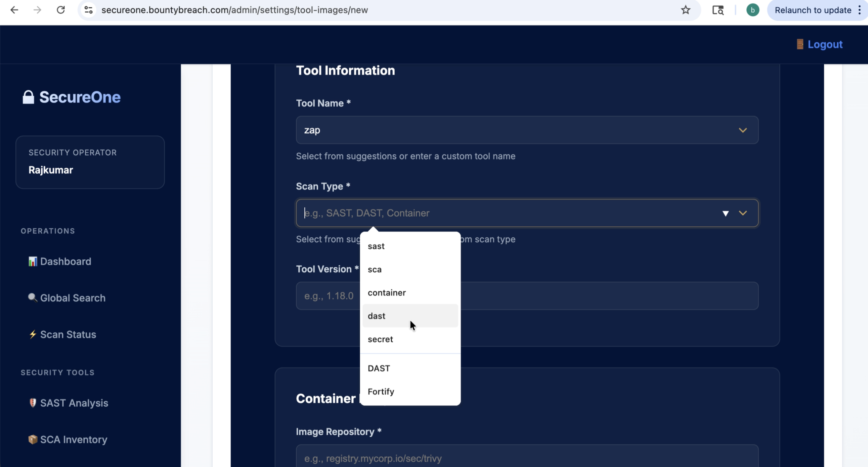The height and width of the screenshot is (467, 868).
Task: Open the tab search icon
Action: click(718, 10)
